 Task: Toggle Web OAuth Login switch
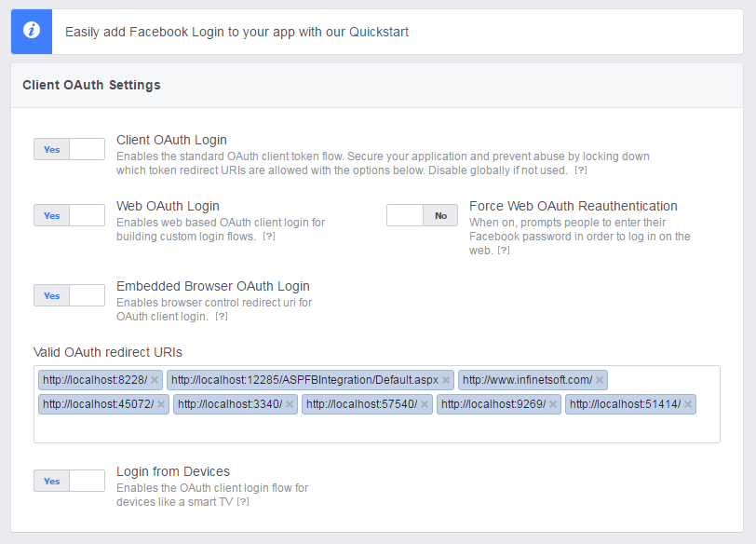pos(70,215)
